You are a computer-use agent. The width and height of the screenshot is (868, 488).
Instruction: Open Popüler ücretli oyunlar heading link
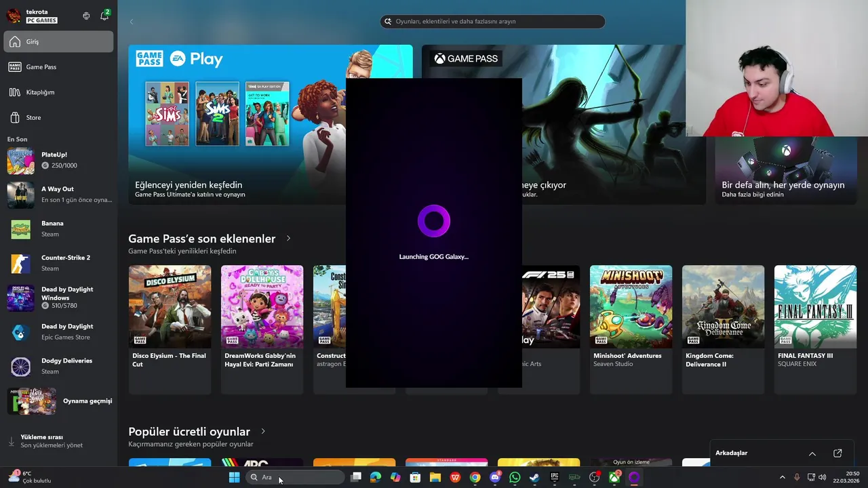(189, 432)
